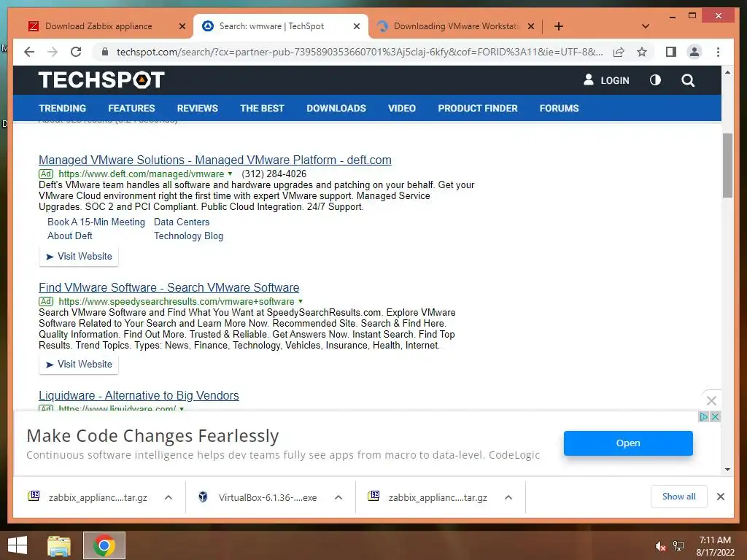This screenshot has width=747, height=560.
Task: Close the downloads bar
Action: [720, 497]
